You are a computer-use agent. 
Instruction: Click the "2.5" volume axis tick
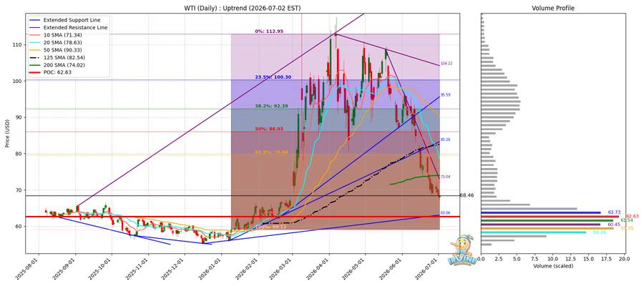499,260
